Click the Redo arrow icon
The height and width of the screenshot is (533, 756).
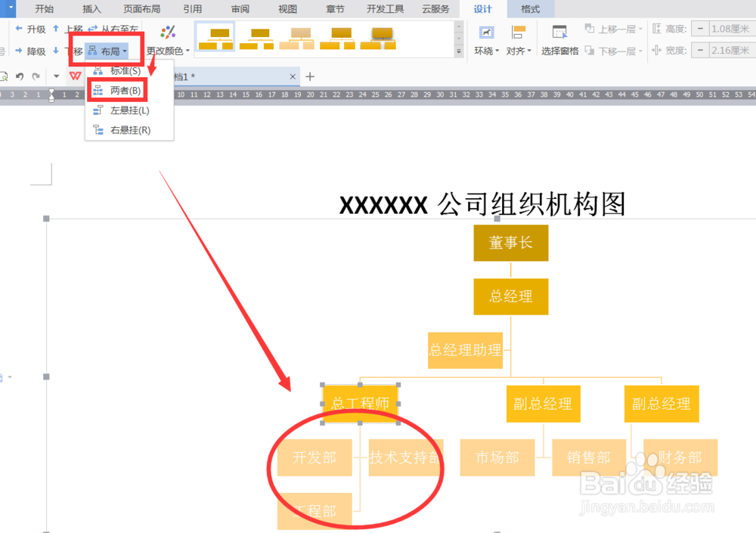click(36, 76)
